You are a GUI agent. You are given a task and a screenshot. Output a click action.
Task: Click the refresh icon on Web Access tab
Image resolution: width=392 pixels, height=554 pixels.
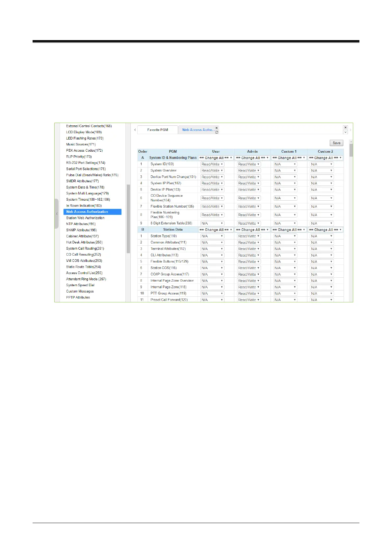tap(217, 132)
